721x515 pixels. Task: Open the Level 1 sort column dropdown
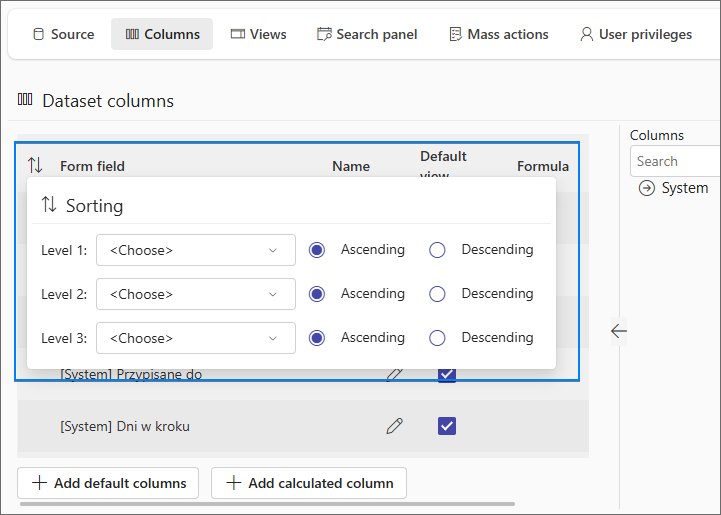point(196,250)
